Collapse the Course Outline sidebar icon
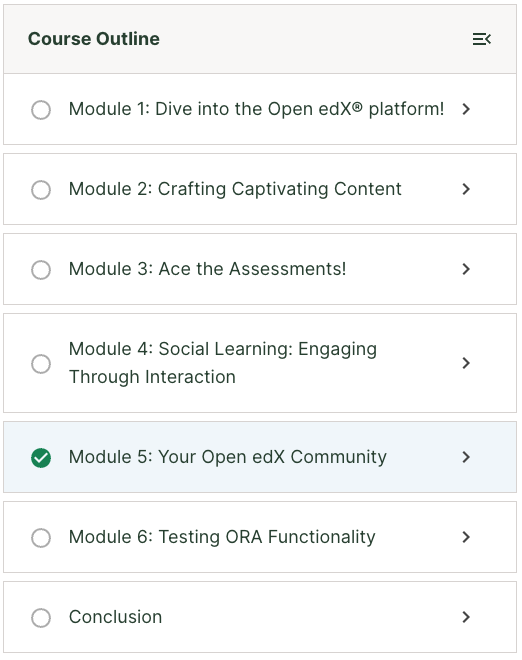 tap(482, 39)
